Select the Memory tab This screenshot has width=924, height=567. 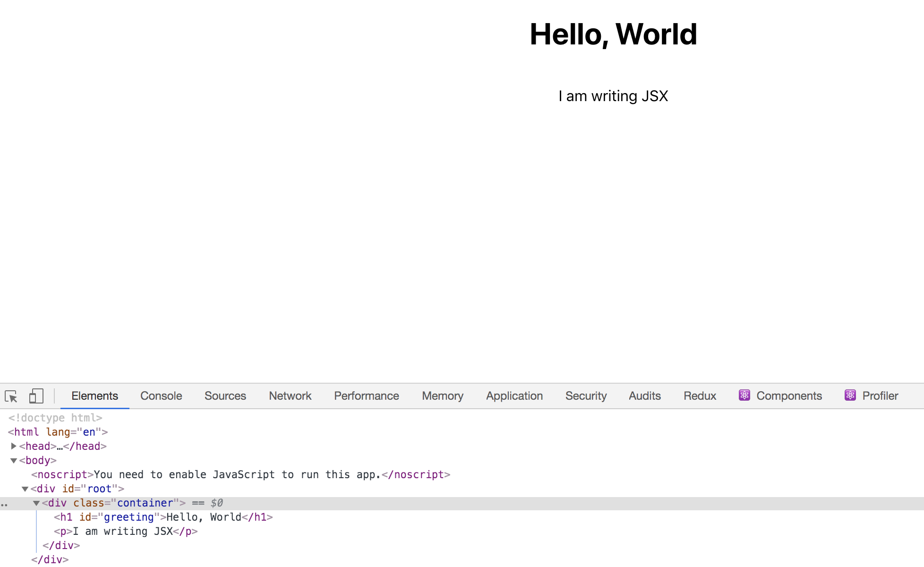tap(443, 396)
